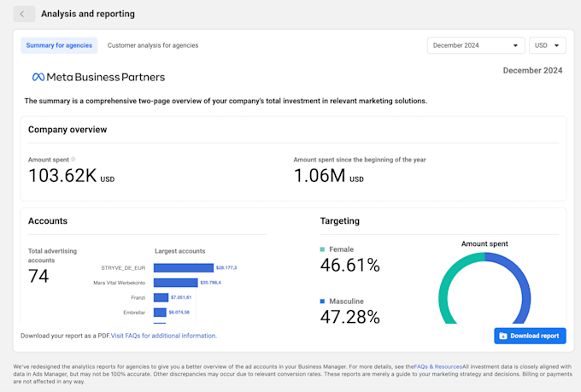
Task: Click the Download report button
Action: click(x=530, y=336)
